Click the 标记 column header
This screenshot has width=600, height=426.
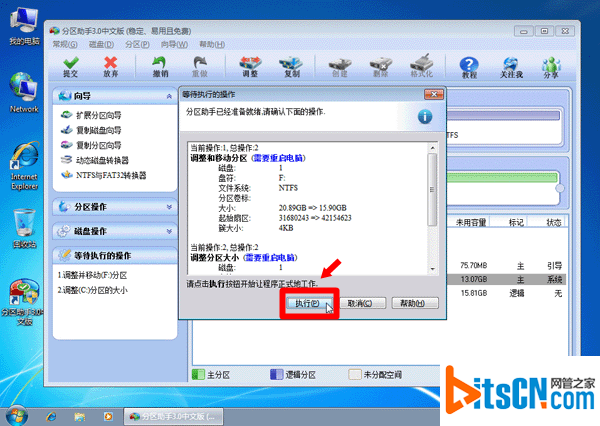[516, 222]
